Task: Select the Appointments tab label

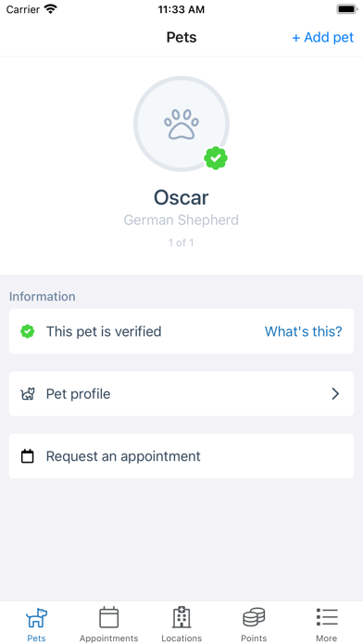Action: pyautogui.click(x=109, y=638)
